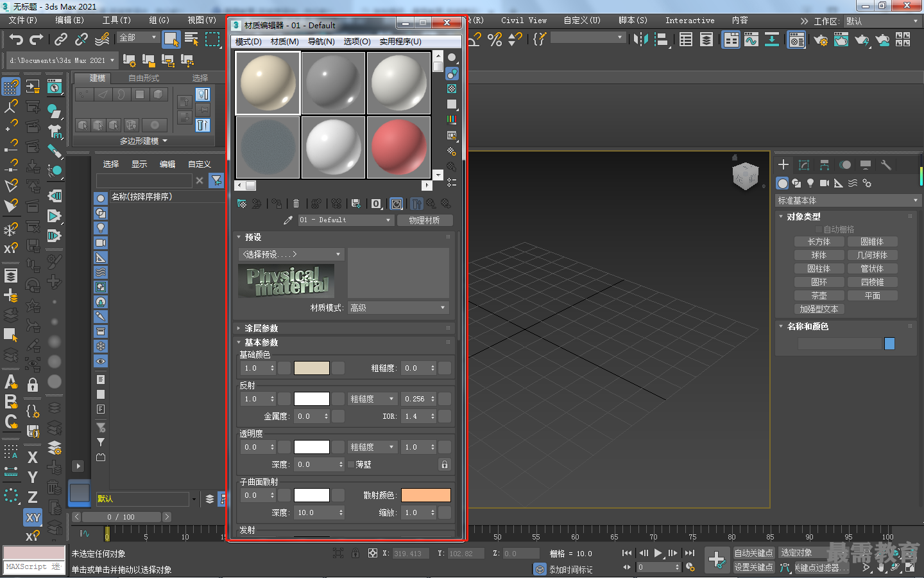Open the Utilities wrench tab
This screenshot has height=578, width=924.
coord(886,165)
